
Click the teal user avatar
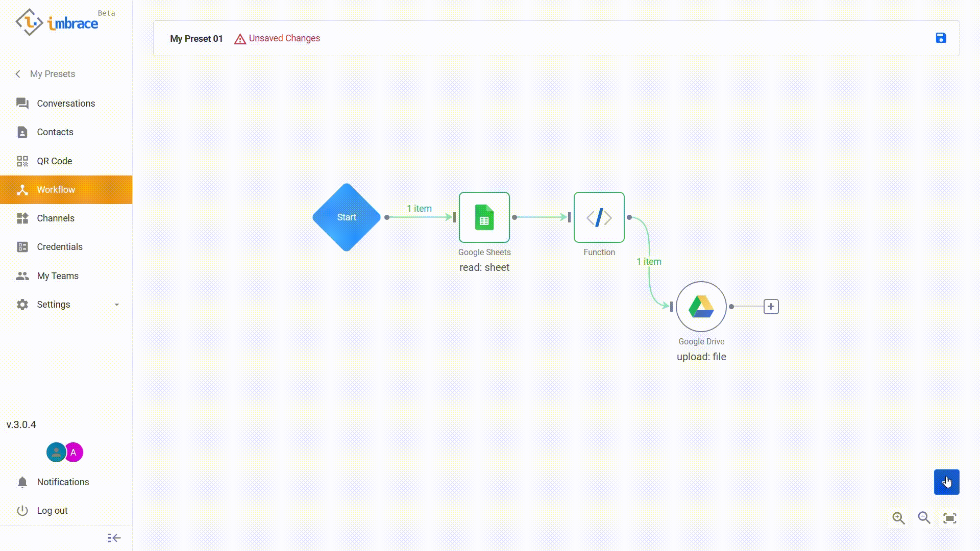tap(56, 453)
